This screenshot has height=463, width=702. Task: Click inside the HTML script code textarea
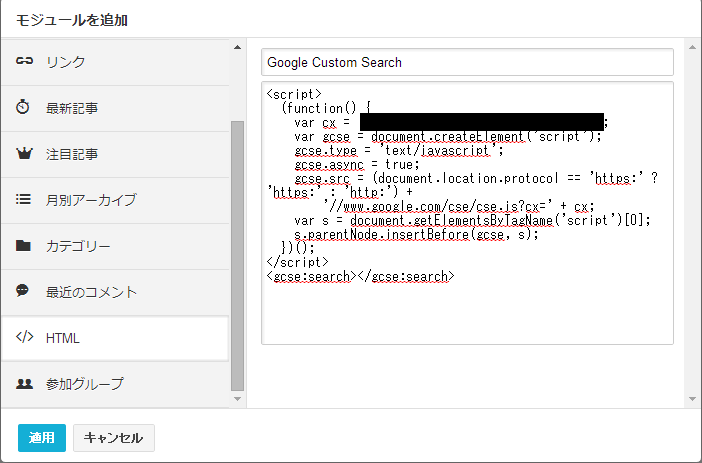(467, 213)
